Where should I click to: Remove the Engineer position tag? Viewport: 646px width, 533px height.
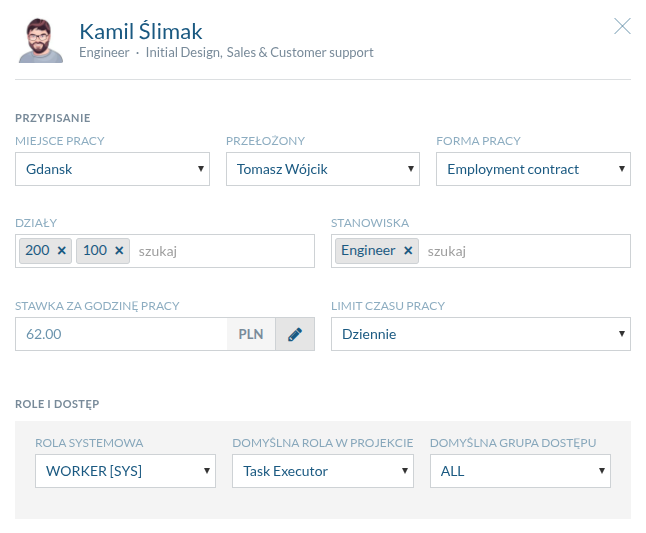coord(408,250)
